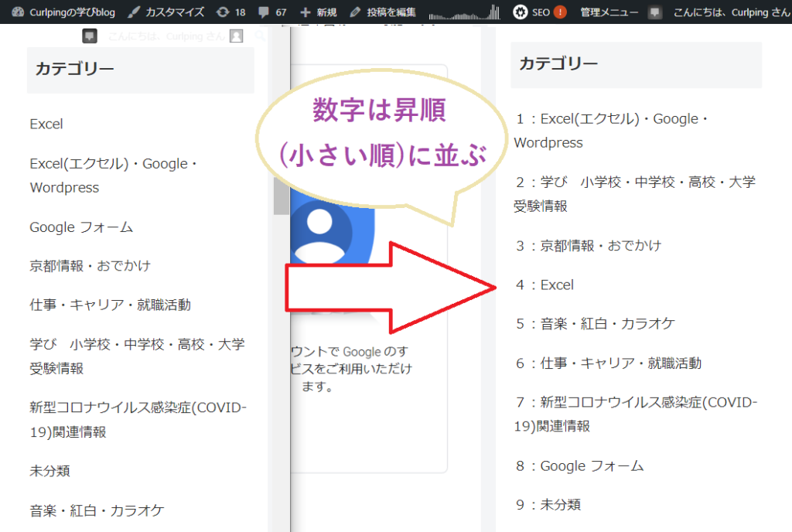
Task: Open 新型コロナウイルス感染症 category in left list
Action: [x=138, y=419]
